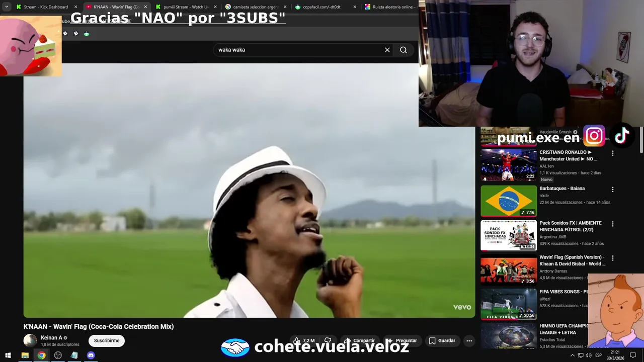The width and height of the screenshot is (644, 362).
Task: Open HIMNO UEFA CHAMPIONS LEAGUE thumbnail
Action: click(x=509, y=336)
